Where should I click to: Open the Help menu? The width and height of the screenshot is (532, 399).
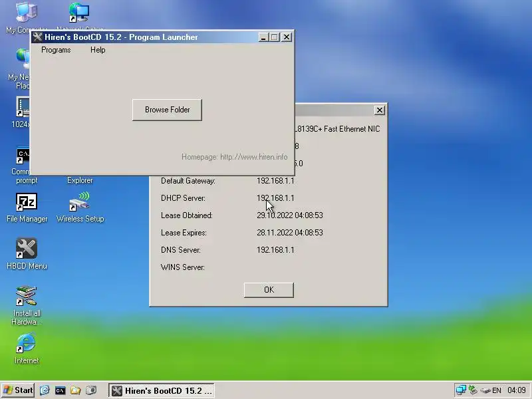click(98, 50)
